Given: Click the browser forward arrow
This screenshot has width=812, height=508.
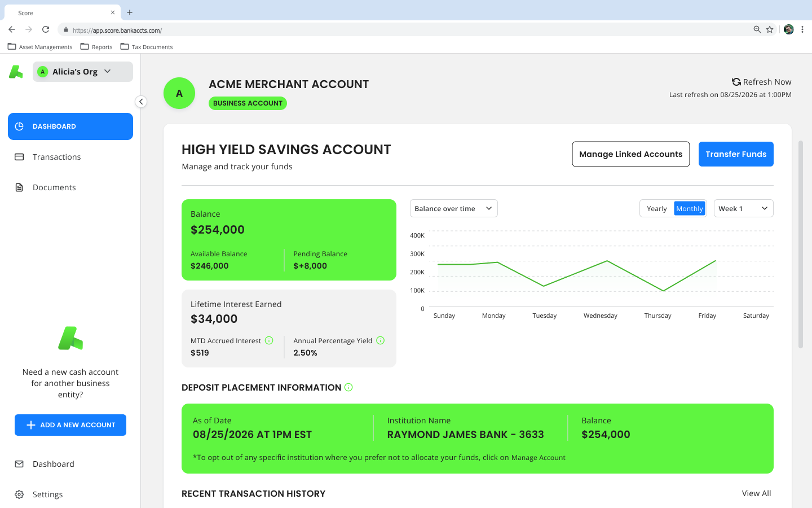Looking at the screenshot, I should [x=29, y=29].
